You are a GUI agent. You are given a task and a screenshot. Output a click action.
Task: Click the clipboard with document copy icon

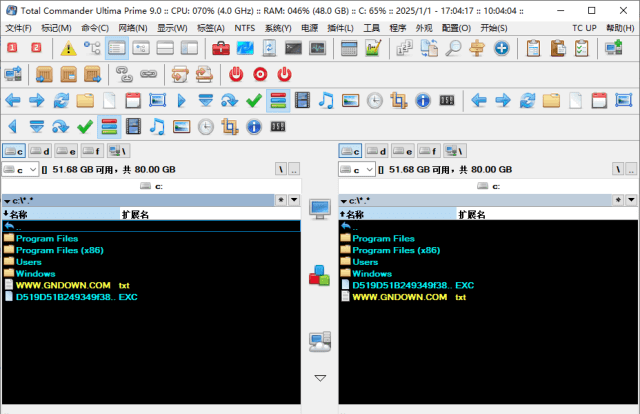[x=558, y=48]
